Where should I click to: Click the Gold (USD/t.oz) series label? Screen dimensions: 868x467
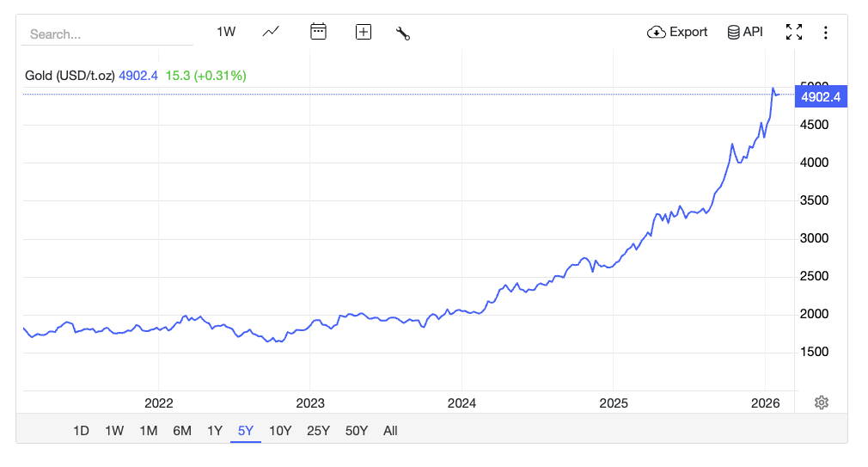(x=70, y=76)
